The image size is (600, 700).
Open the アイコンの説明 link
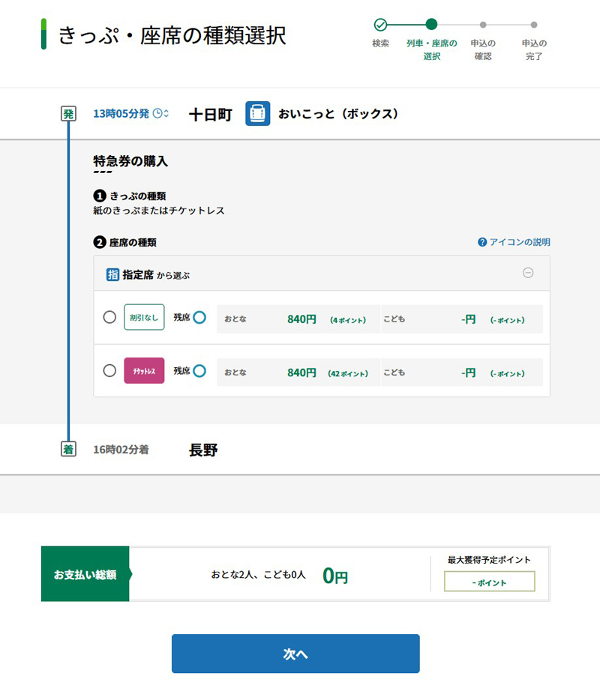pos(514,242)
